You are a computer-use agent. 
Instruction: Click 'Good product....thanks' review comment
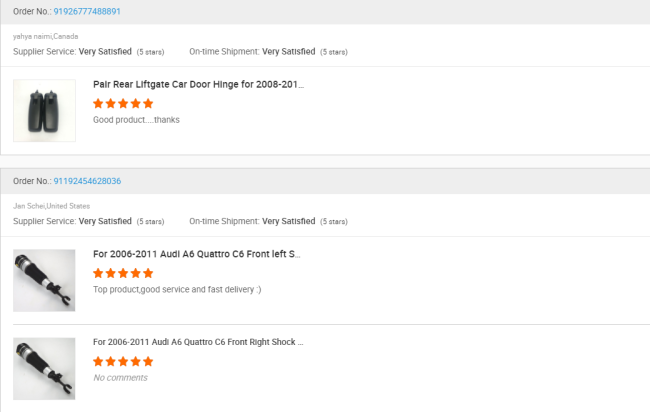(136, 120)
